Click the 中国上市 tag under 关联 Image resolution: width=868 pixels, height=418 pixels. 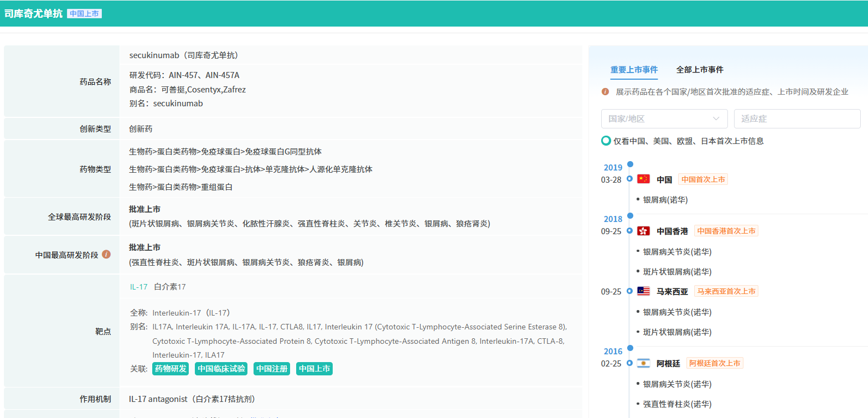point(314,369)
